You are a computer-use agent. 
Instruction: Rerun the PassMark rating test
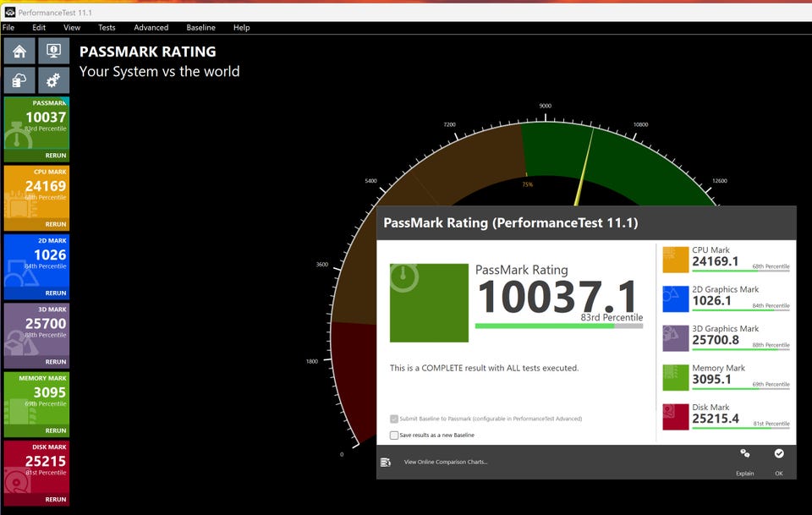pos(56,156)
